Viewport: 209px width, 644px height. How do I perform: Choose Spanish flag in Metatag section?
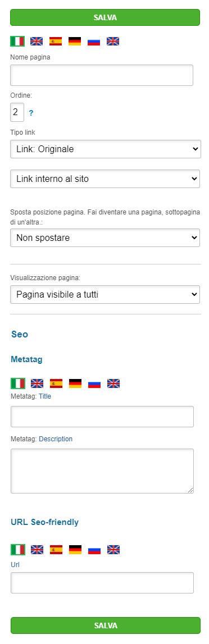coord(56,383)
